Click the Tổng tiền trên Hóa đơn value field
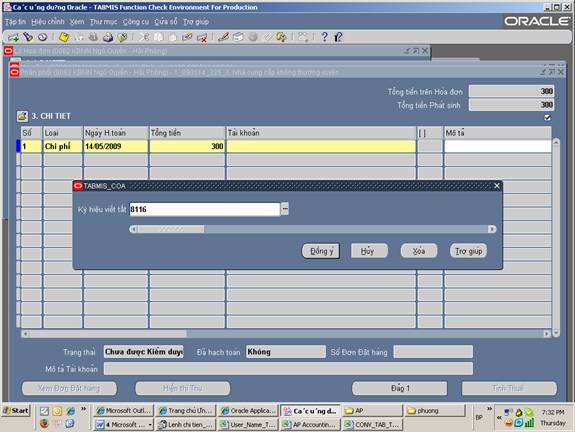The height and width of the screenshot is (432, 575). click(512, 91)
